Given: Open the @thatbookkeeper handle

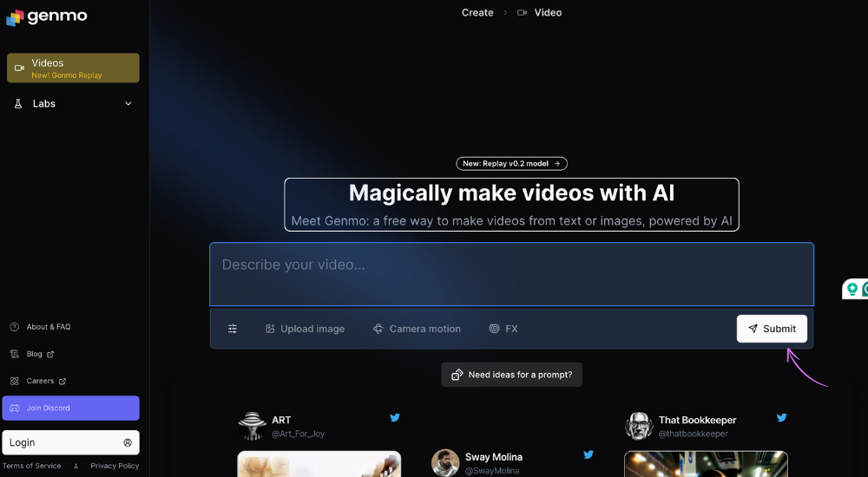Looking at the screenshot, I should point(693,434).
